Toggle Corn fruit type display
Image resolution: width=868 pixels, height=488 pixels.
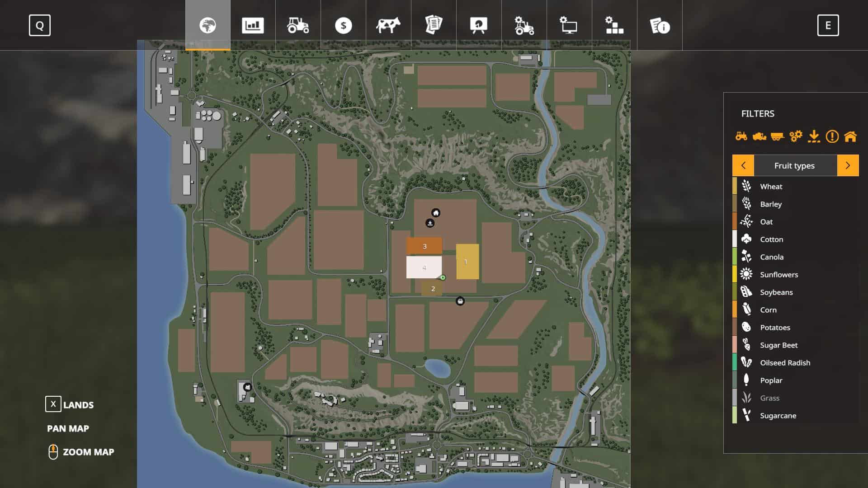[795, 310]
